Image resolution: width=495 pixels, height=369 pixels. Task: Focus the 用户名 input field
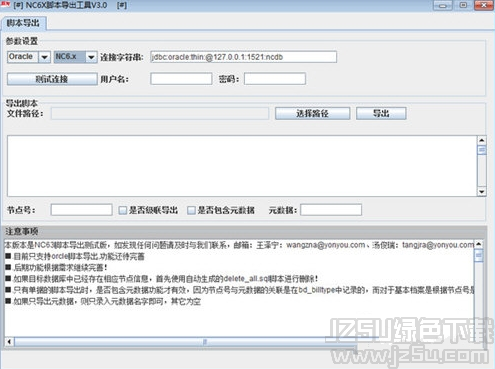click(x=181, y=79)
